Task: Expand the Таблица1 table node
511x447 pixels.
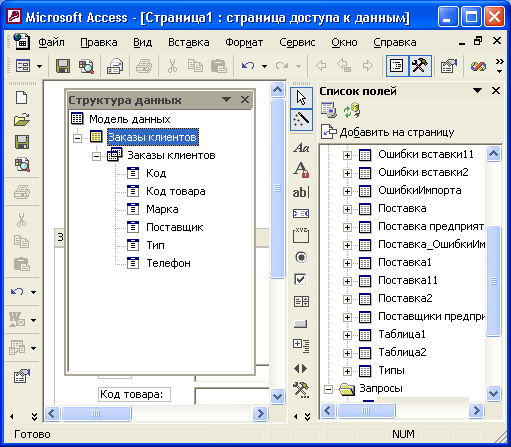Action: [x=347, y=335]
